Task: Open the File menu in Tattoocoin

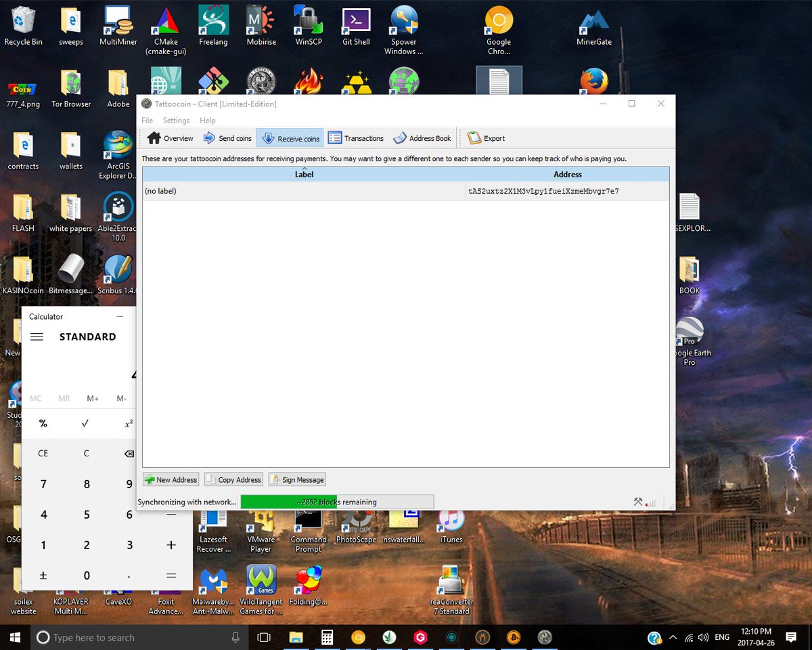Action: pos(147,121)
